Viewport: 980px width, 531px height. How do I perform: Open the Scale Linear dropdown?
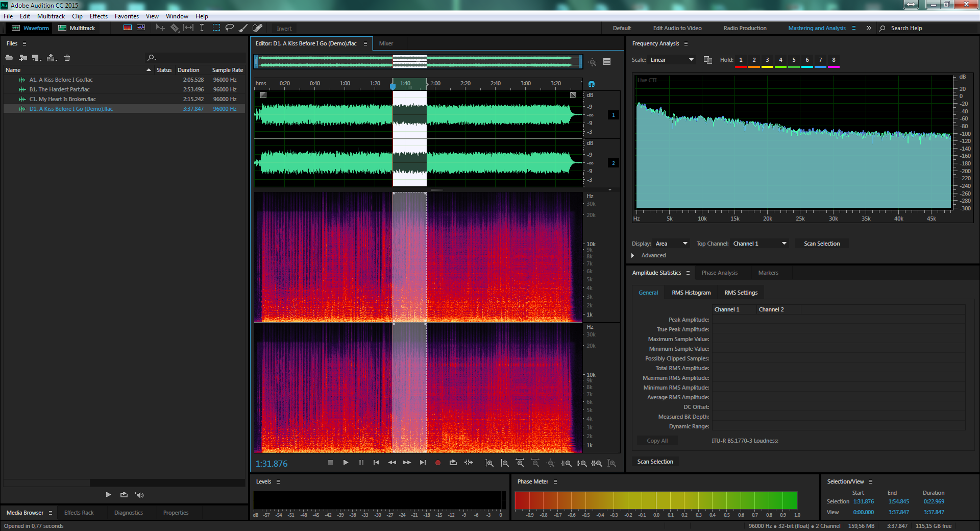point(672,60)
